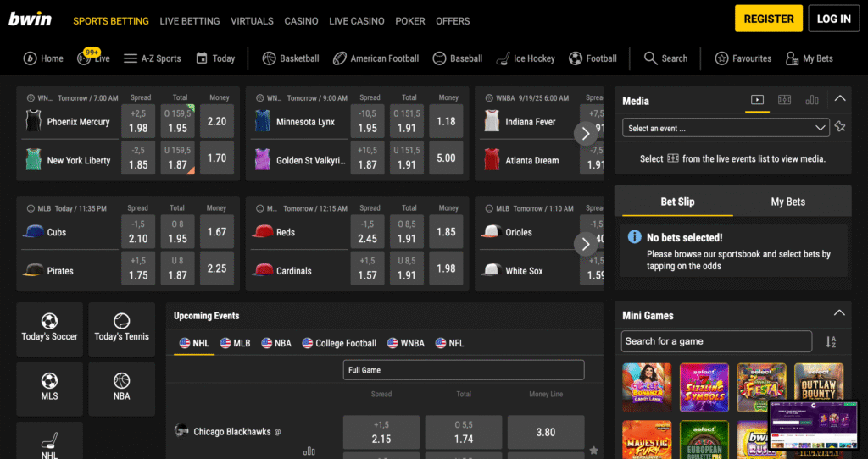Screen dimensions: 868x459
Task: Open Today's events calendar
Action: coord(215,58)
